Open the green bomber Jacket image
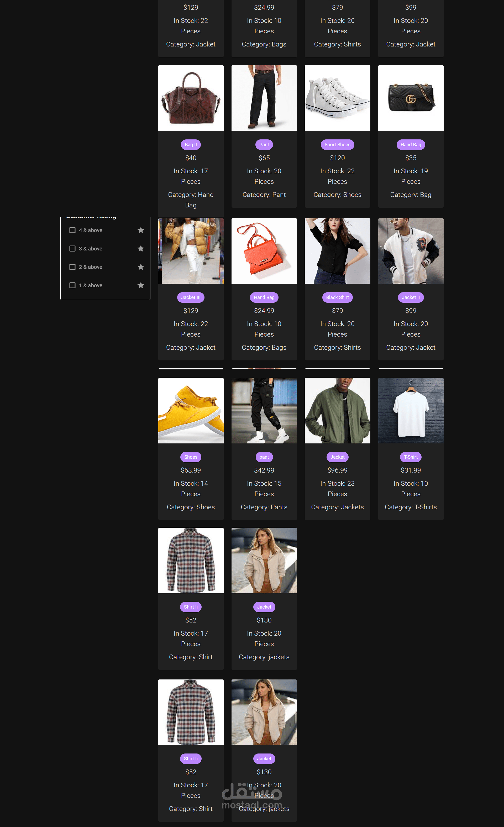 (x=337, y=410)
